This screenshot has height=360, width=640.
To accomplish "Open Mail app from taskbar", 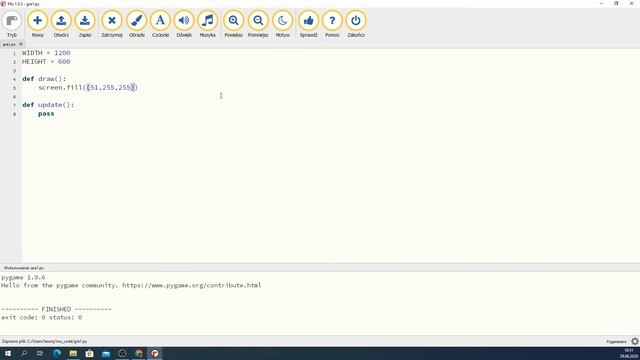I will 106,353.
